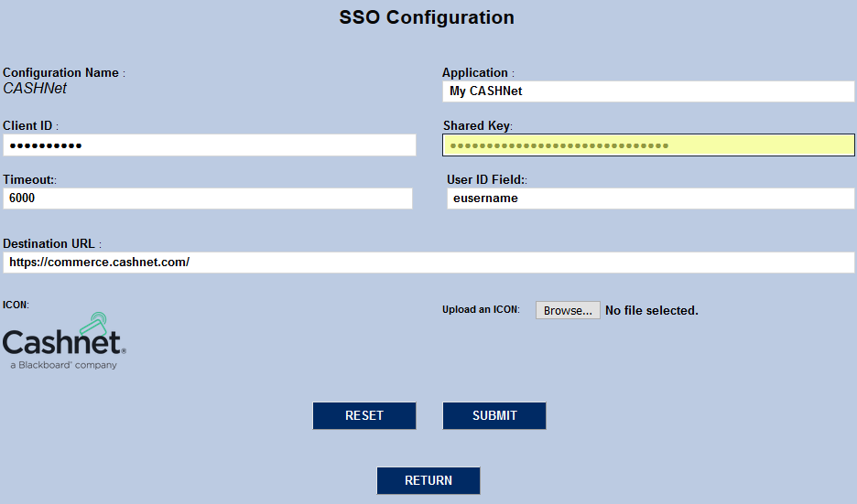Click the Upload an ICON label
This screenshot has width=857, height=504.
point(480,310)
